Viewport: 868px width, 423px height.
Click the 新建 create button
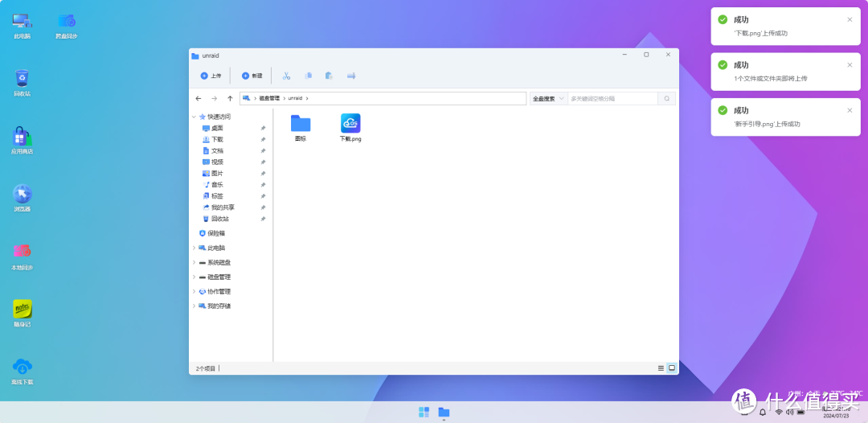[252, 76]
